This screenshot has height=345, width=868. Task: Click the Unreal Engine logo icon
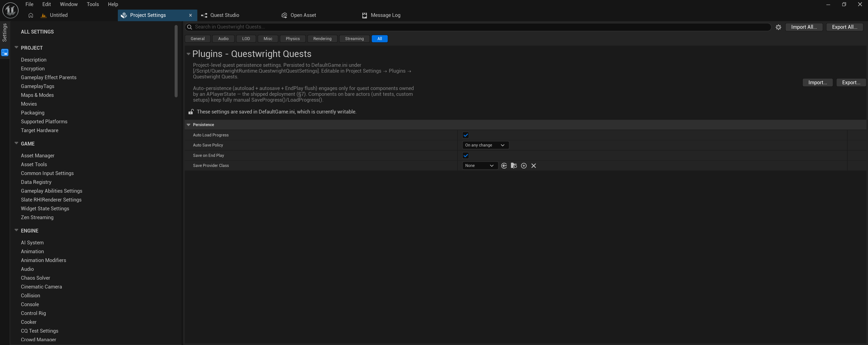[x=10, y=10]
